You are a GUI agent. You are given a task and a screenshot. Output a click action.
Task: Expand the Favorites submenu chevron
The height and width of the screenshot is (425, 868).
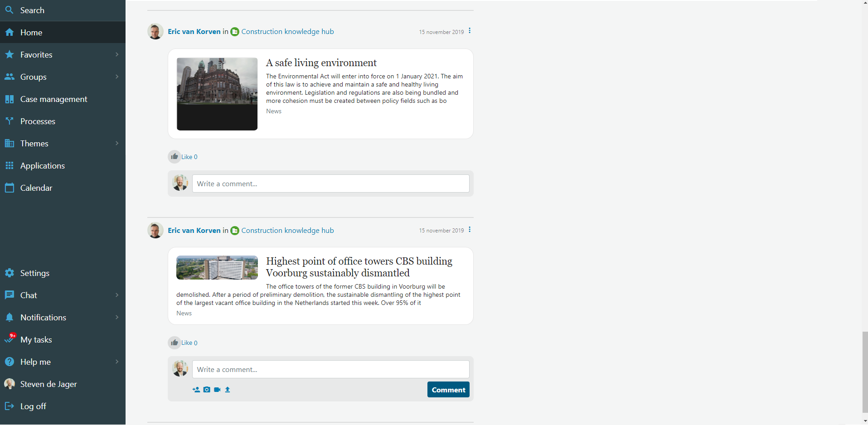[117, 54]
